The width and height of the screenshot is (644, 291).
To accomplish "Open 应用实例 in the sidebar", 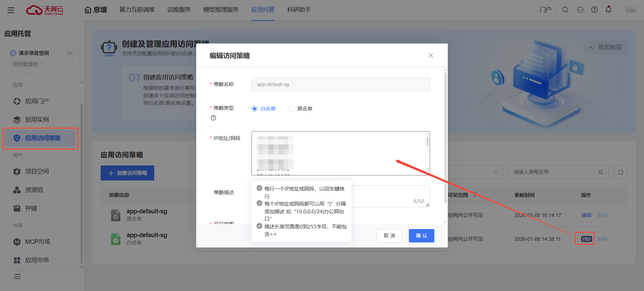I will [x=37, y=120].
